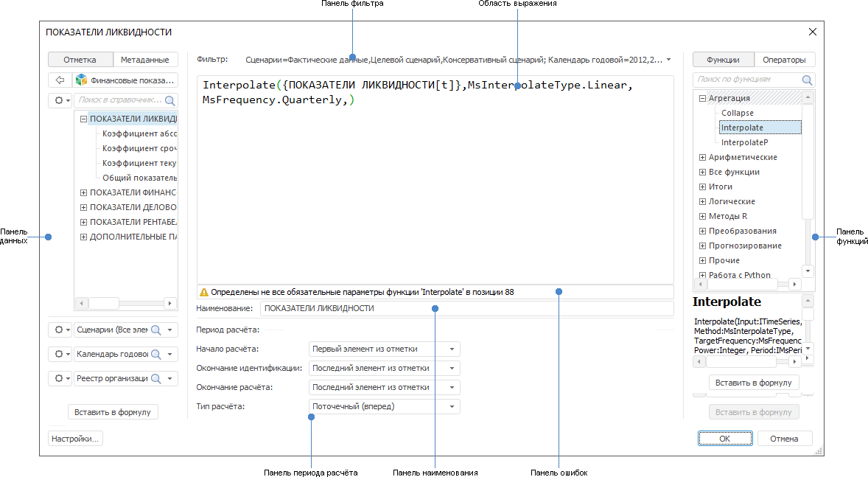
Task: Open the Реестр организаций dropdown arrow
Action: point(170,378)
